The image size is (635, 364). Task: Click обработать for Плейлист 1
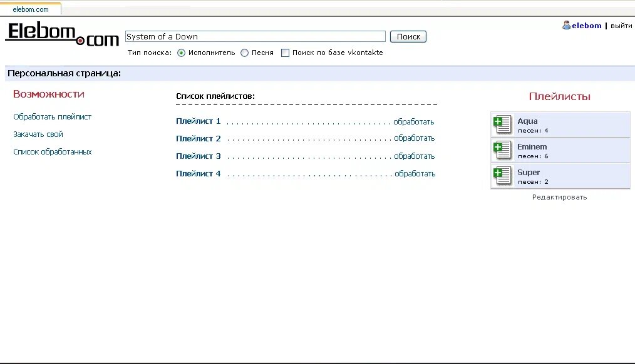click(x=413, y=122)
